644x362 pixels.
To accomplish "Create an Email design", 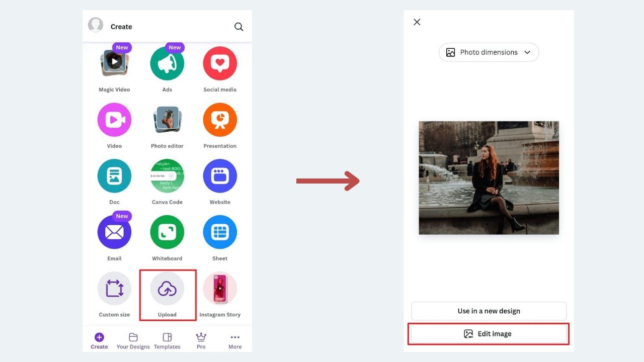I will click(114, 232).
